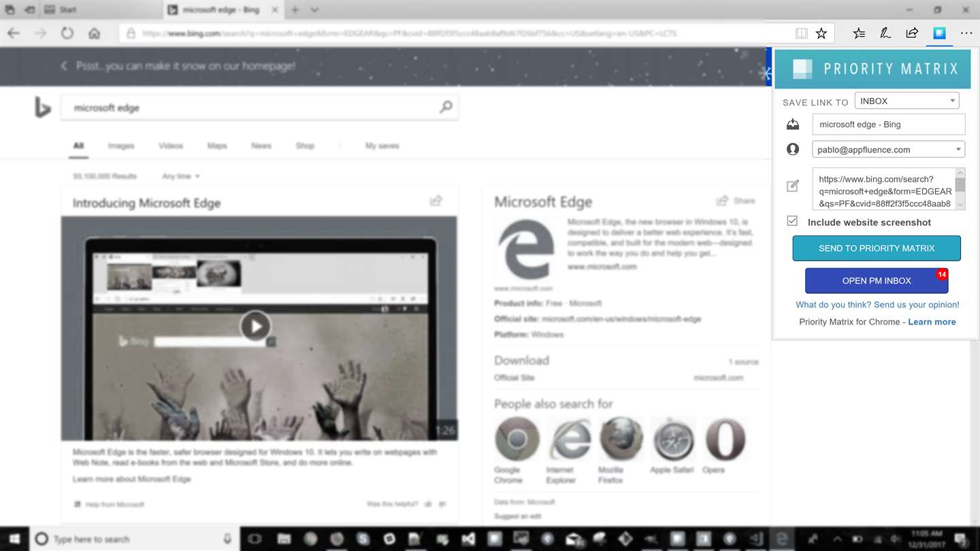Open the Share icon in Edge toolbar
The width and height of the screenshot is (980, 551).
(x=912, y=33)
